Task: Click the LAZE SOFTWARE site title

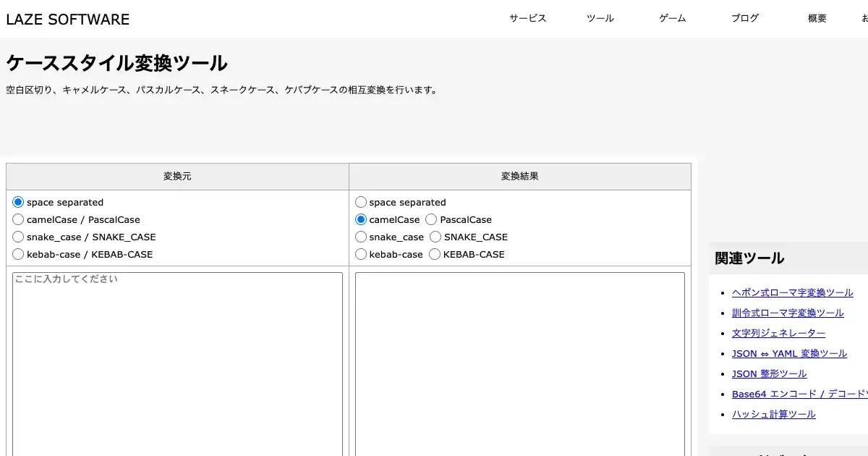Action: [68, 20]
